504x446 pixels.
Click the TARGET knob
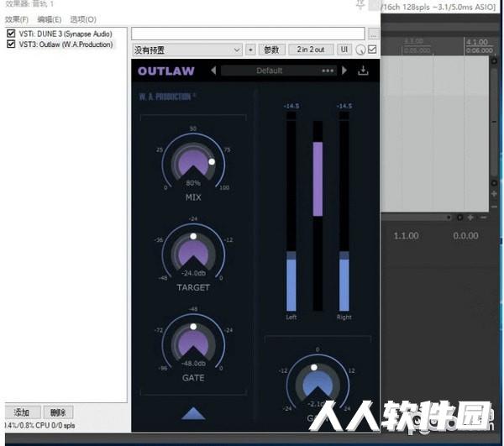(x=193, y=253)
